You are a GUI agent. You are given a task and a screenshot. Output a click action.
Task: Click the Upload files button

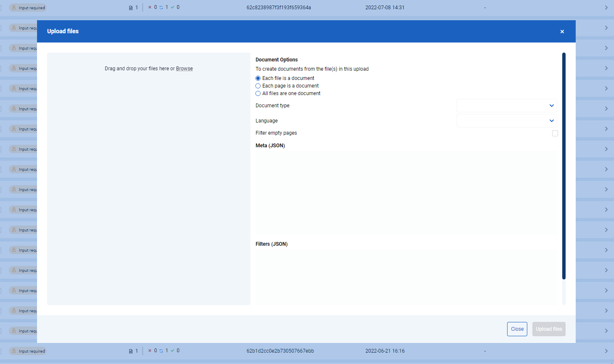click(549, 329)
